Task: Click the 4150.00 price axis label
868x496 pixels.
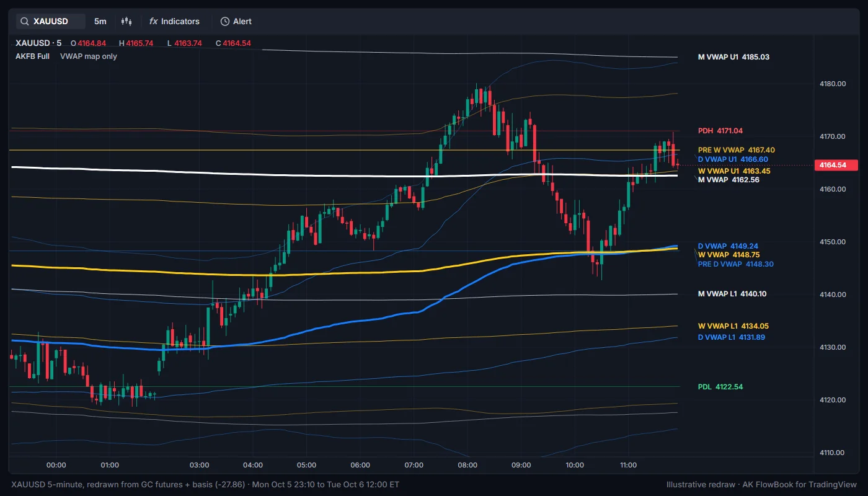Action: pos(833,242)
